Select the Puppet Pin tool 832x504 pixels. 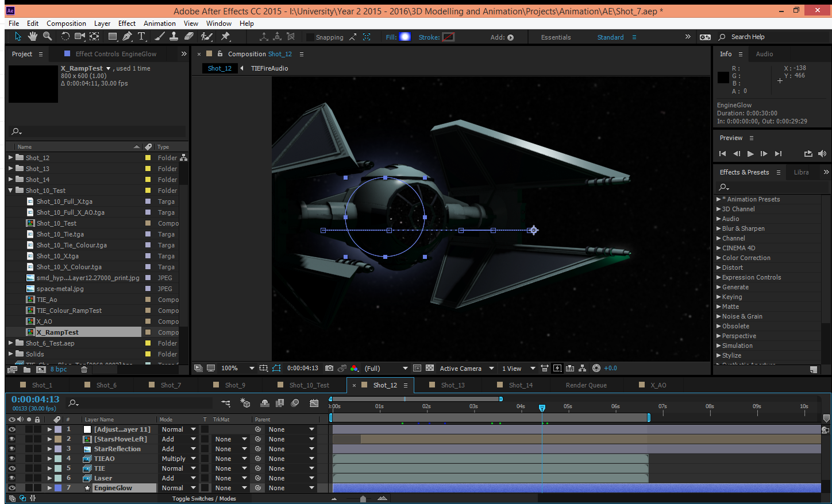coord(225,37)
